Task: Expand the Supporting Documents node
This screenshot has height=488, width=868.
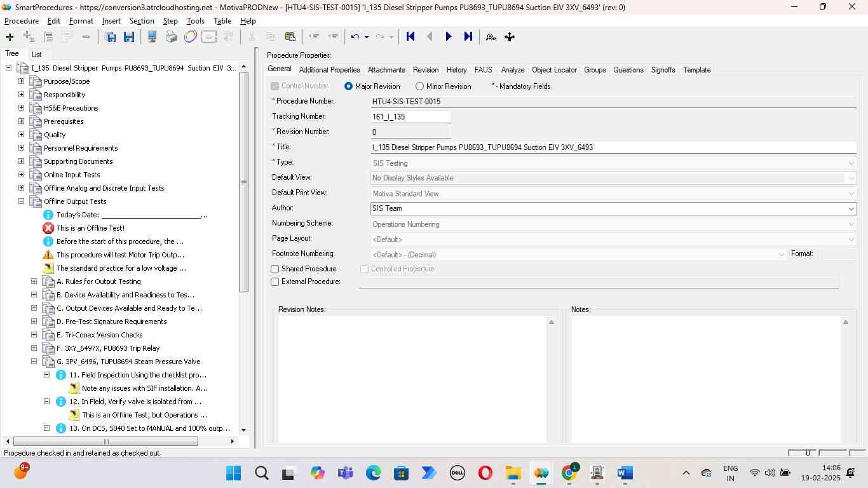Action: 21,161
